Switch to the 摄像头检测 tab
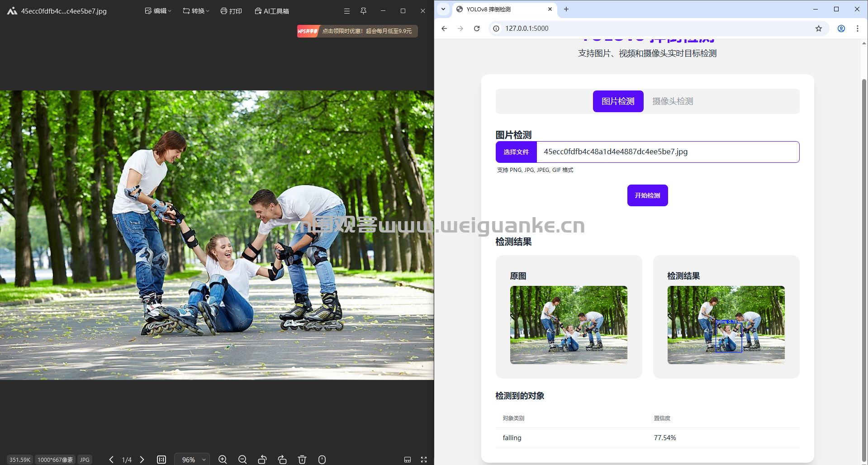The image size is (868, 465). [x=672, y=101]
